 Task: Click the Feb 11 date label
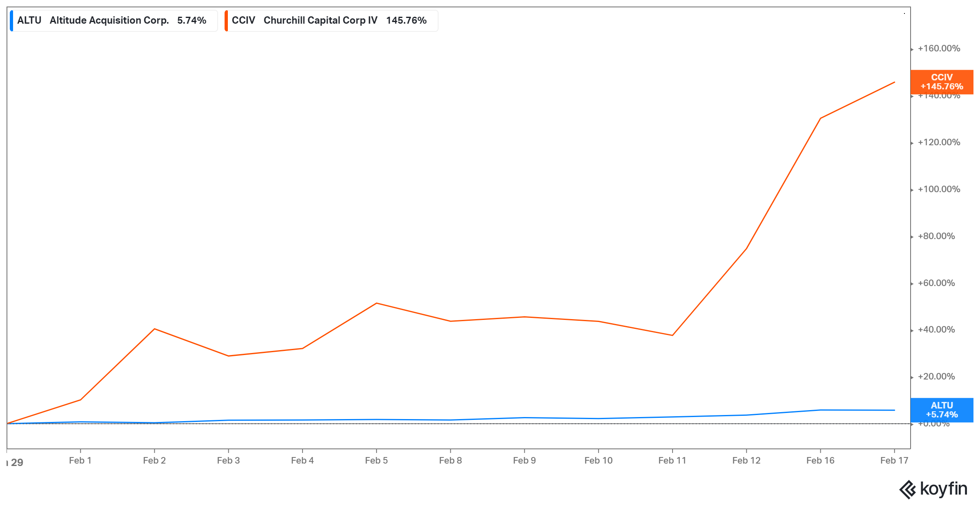pos(672,460)
